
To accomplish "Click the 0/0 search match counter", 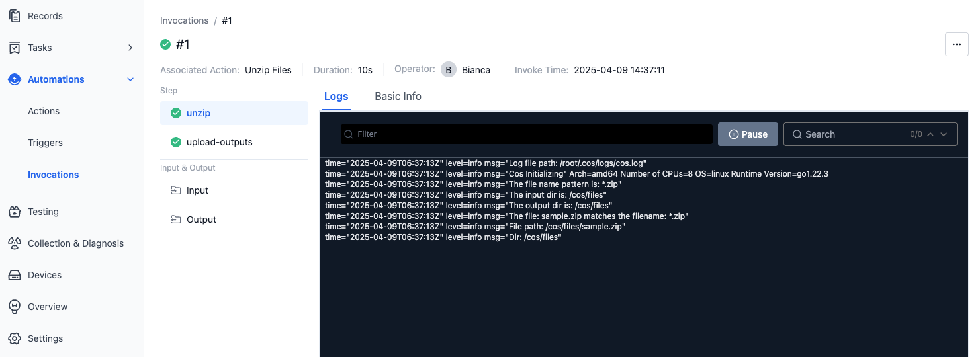I will 916,134.
